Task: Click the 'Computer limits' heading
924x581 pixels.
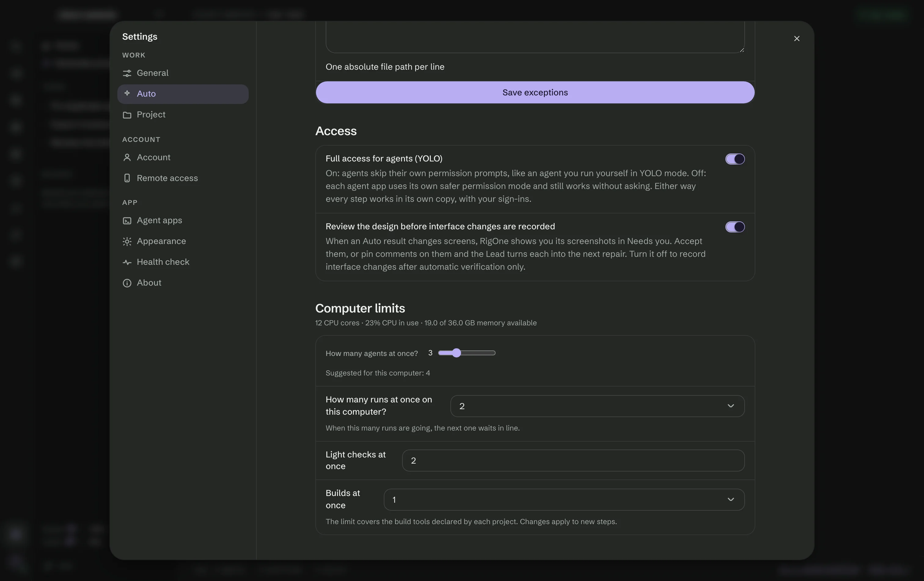Action: (360, 308)
